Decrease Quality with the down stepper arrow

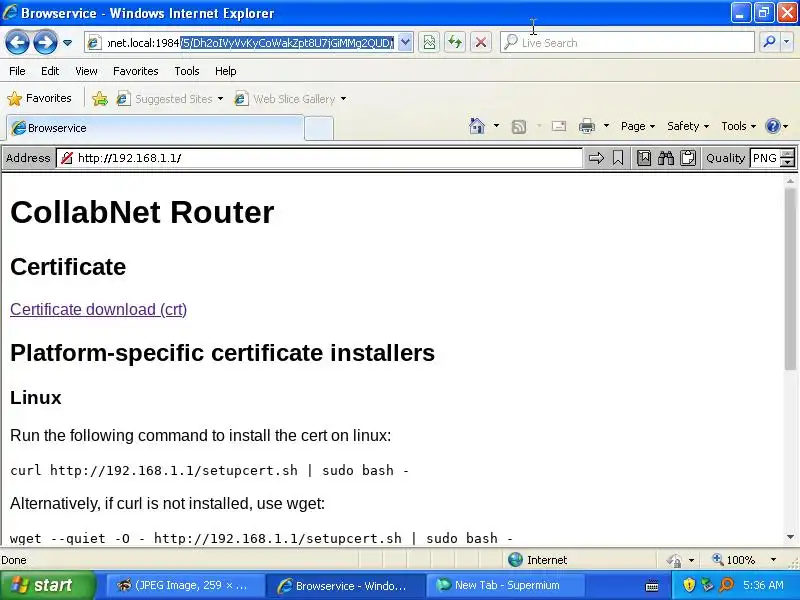[788, 163]
